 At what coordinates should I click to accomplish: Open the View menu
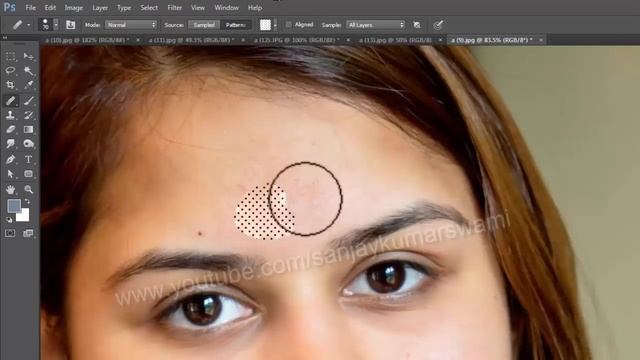click(198, 8)
